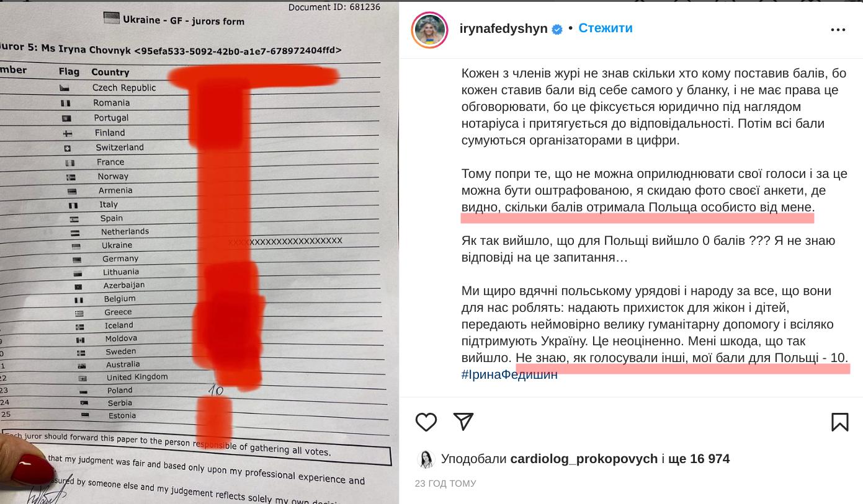This screenshot has height=504, width=863.
Task: Open irynafedyshyn profile avatar
Action: tap(430, 30)
